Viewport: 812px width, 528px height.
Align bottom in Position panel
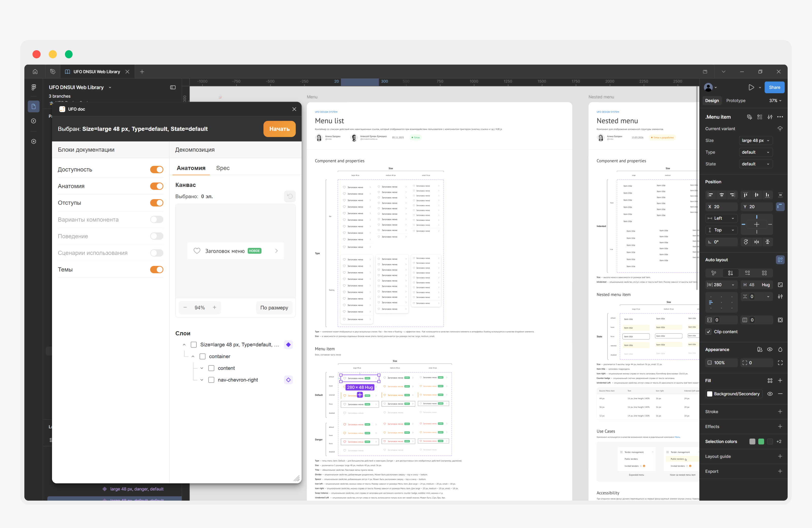(767, 195)
